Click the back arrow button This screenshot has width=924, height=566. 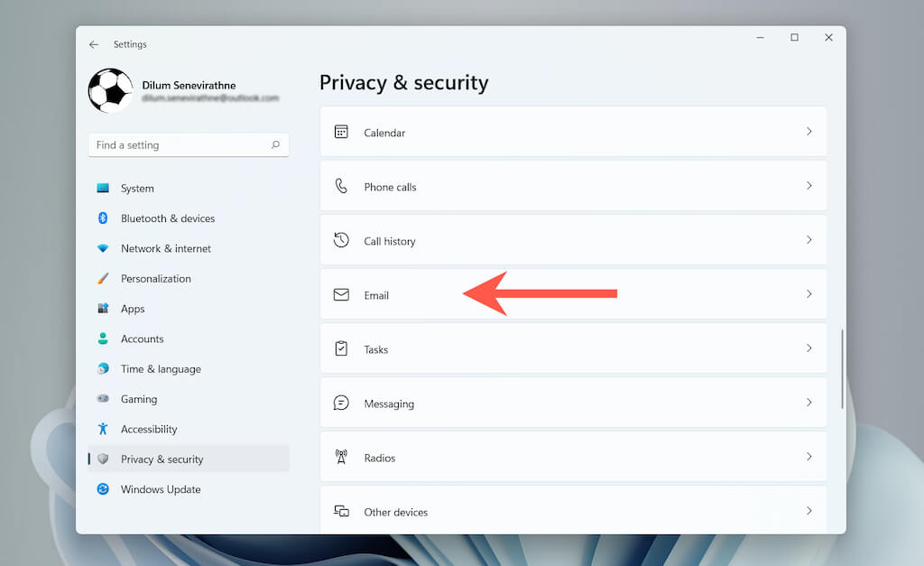click(94, 44)
